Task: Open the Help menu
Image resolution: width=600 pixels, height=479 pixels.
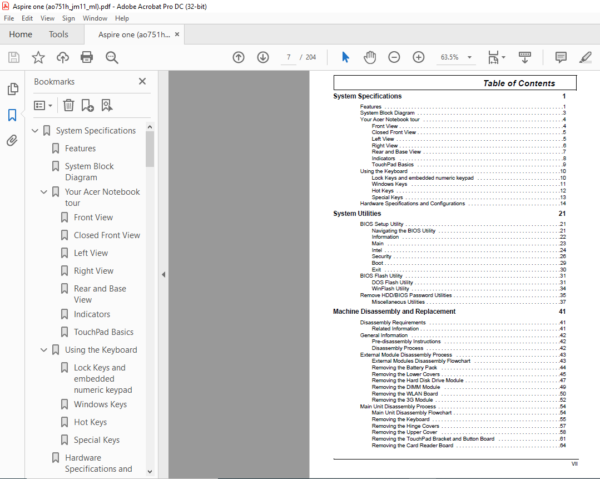Action: (x=122, y=18)
